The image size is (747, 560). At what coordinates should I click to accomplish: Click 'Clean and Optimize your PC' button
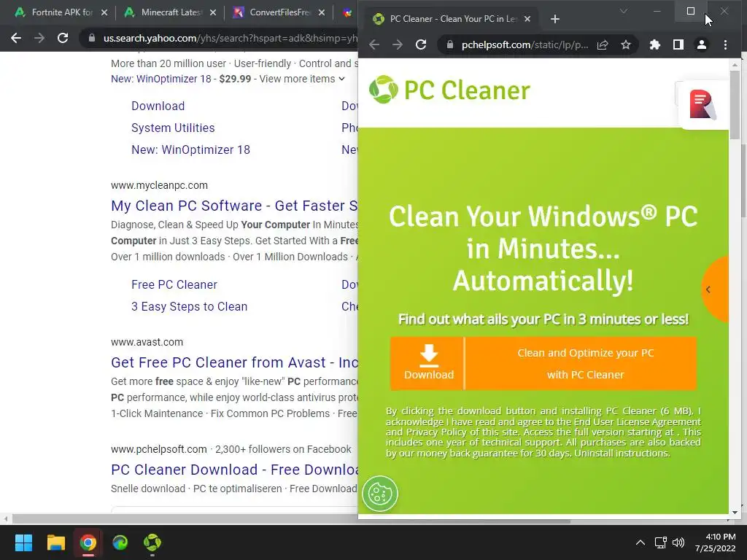[581, 363]
